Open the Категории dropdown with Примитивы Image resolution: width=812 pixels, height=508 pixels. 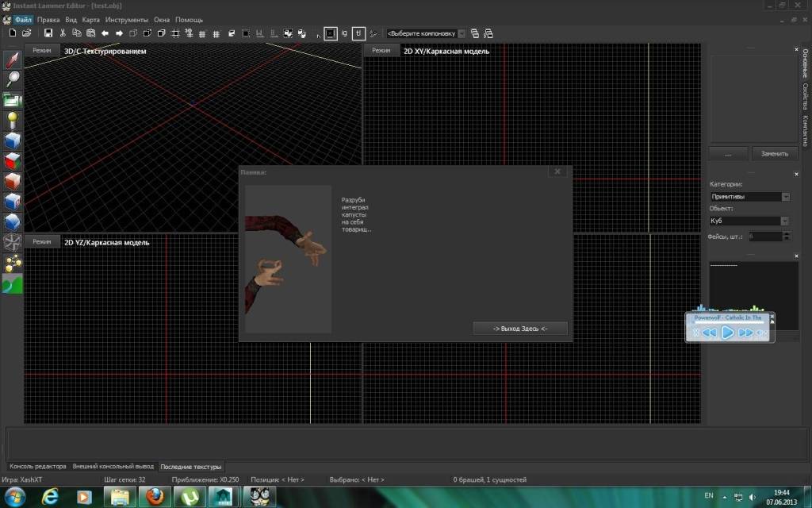749,196
